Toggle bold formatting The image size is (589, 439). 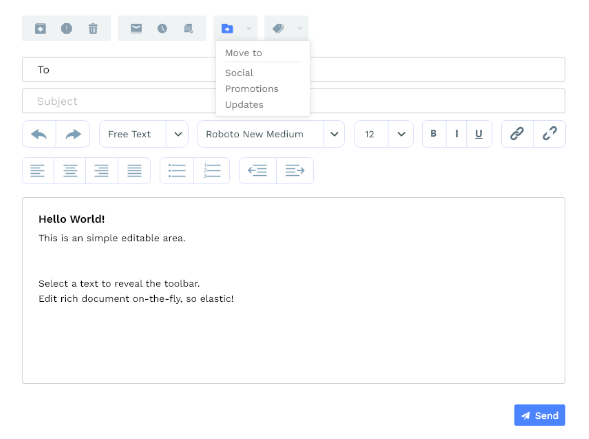[434, 134]
